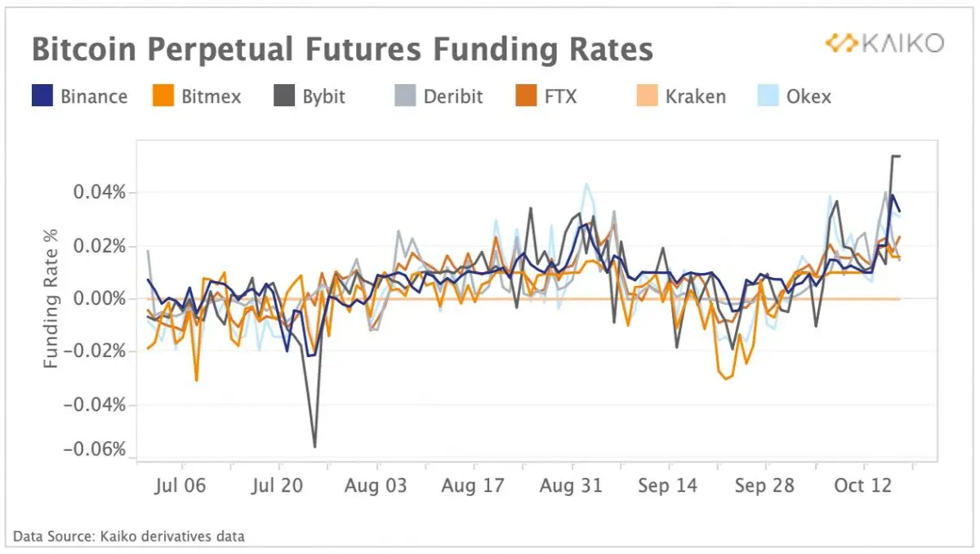
Task: Click the Aug 31 date label
Action: [x=572, y=485]
